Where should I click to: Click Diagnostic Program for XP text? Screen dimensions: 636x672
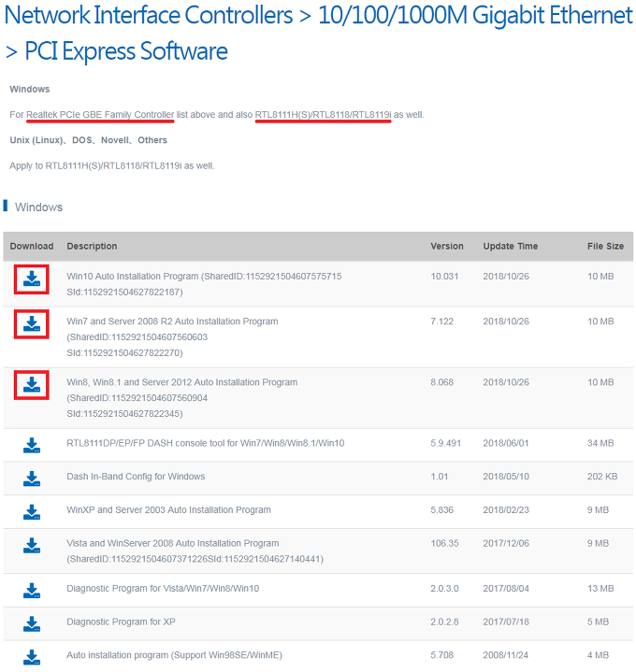[x=121, y=622]
